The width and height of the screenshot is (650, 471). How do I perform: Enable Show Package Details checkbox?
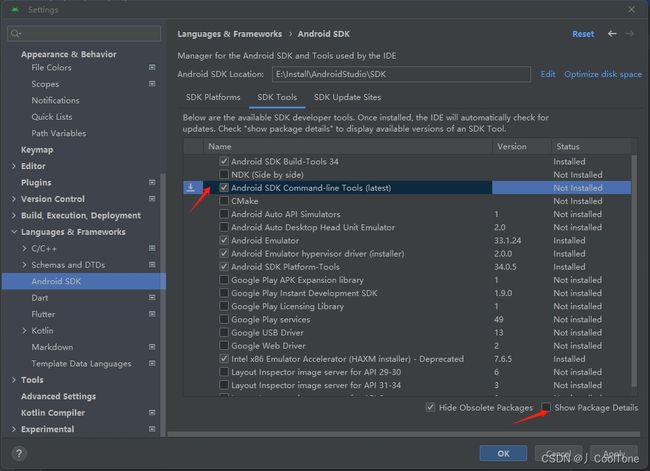546,407
